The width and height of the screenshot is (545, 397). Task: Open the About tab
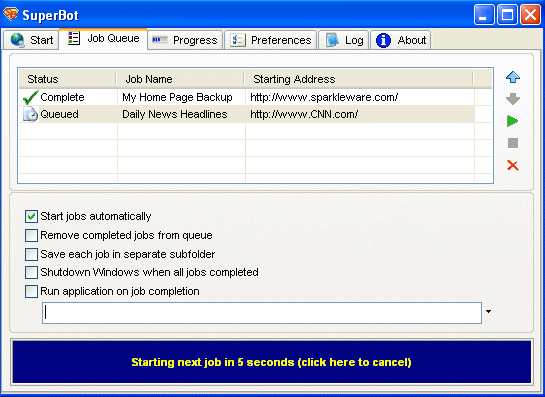click(400, 40)
